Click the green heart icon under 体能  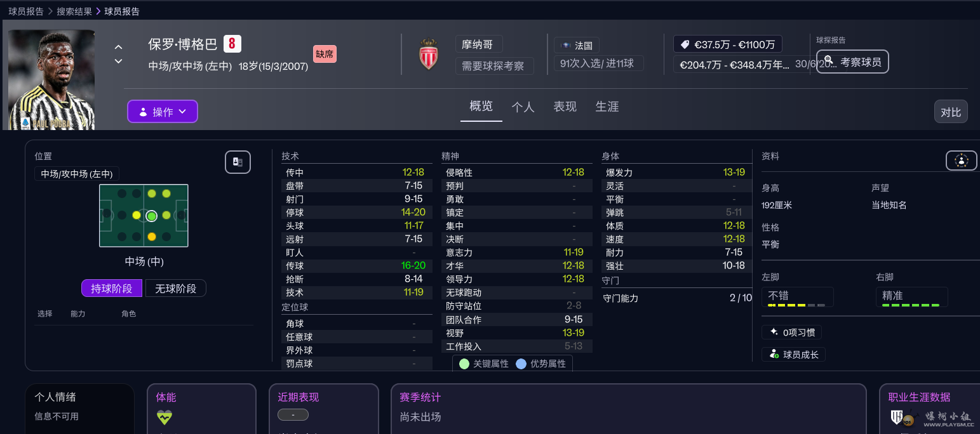coord(164,417)
